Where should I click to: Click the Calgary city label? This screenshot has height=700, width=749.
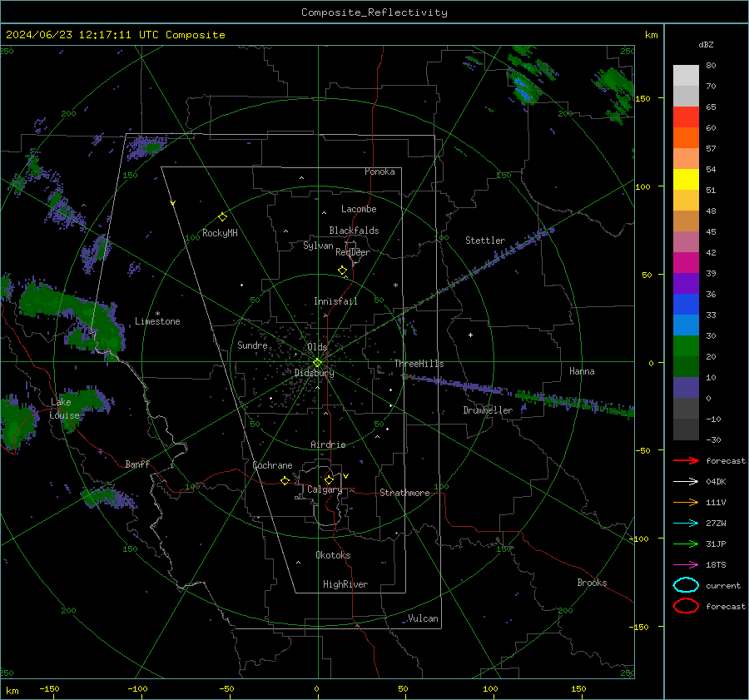pos(325,489)
